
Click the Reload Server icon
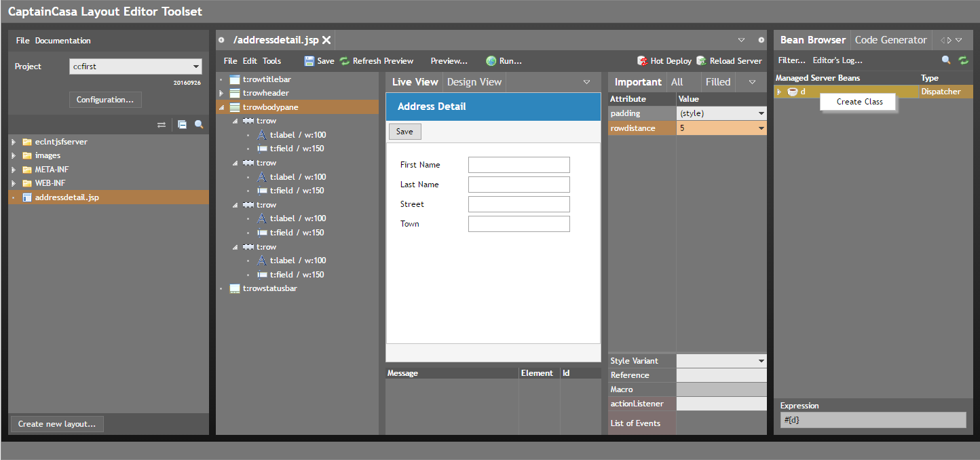pyautogui.click(x=701, y=61)
